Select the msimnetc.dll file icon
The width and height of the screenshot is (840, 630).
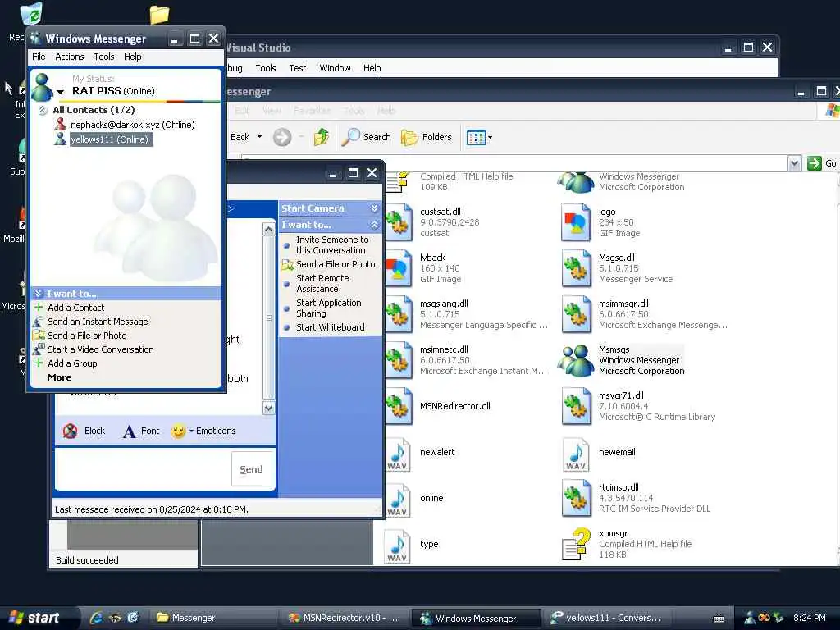point(399,361)
